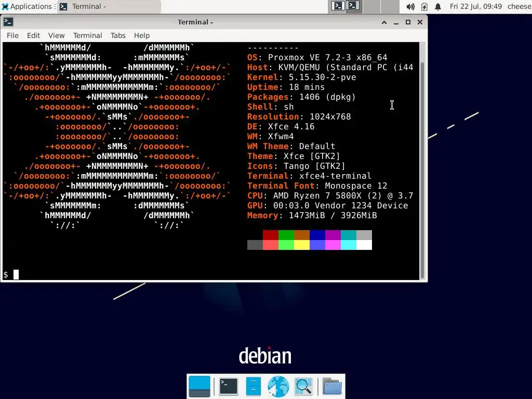Image resolution: width=532 pixels, height=399 pixels.
Task: Close the Terminal window
Action: [x=420, y=22]
